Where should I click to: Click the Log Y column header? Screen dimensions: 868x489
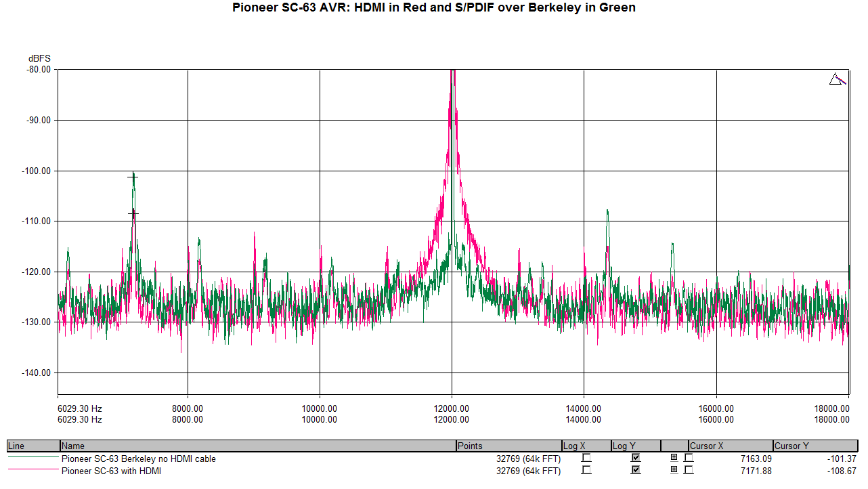pyautogui.click(x=636, y=446)
